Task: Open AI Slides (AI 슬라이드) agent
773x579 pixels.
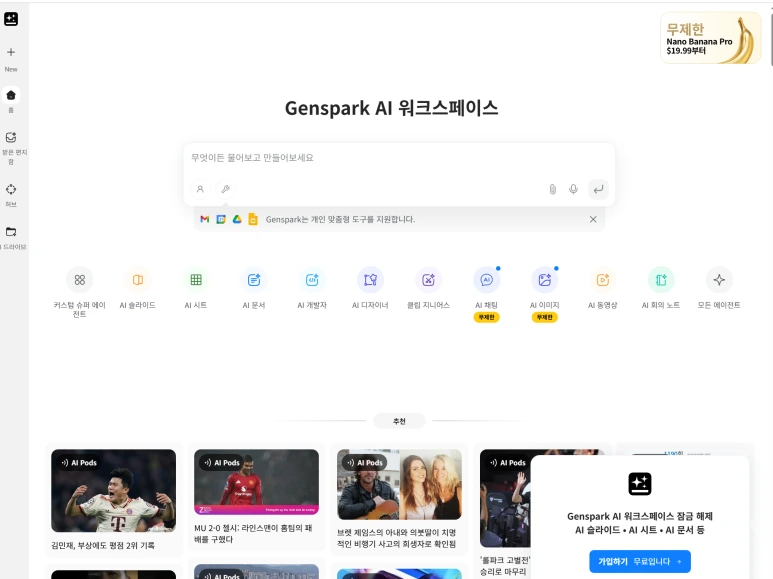Action: [x=138, y=280]
